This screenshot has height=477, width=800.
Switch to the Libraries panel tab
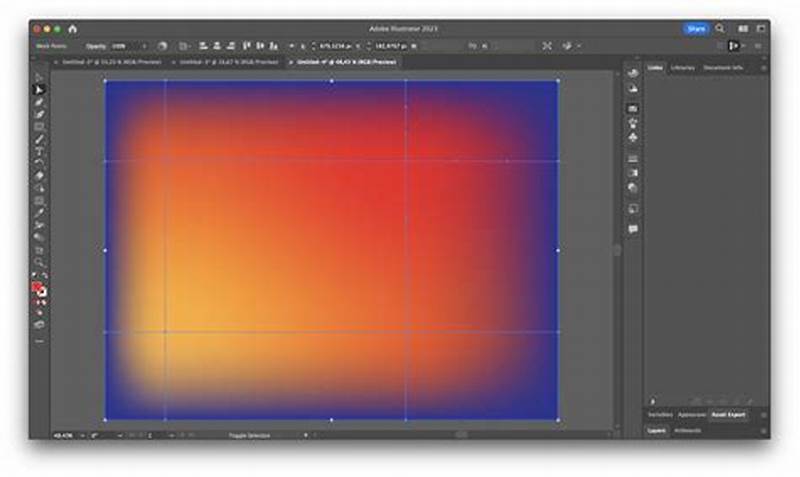[683, 68]
